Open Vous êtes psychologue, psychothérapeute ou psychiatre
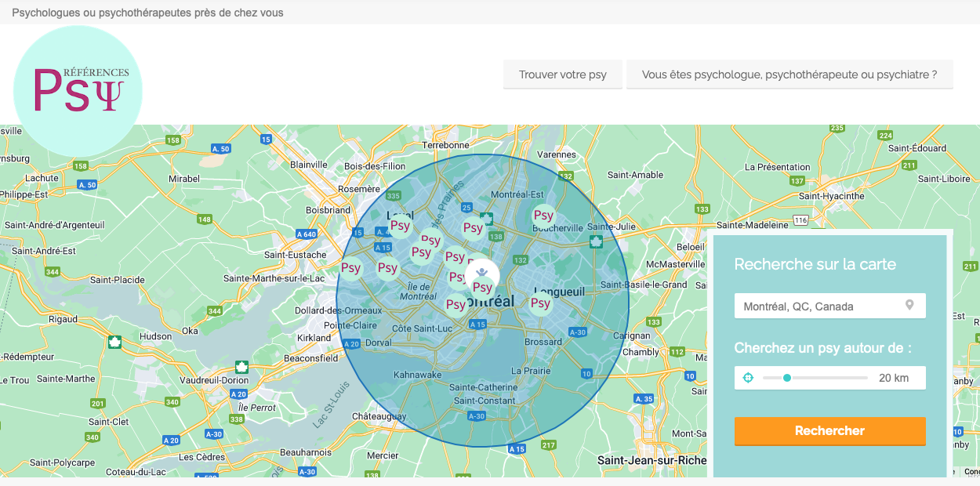The width and height of the screenshot is (980, 486). pos(789,74)
